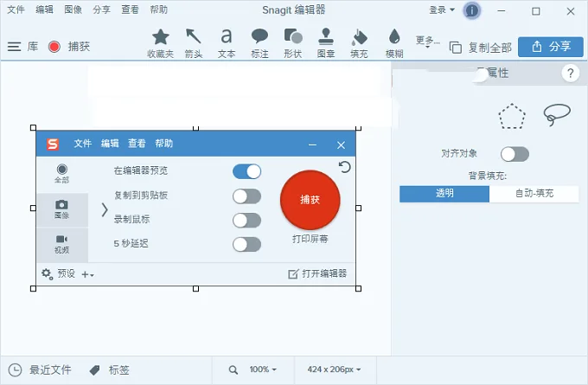Expand 更多 more tools dropdown
This screenshot has width=588, height=385.
tap(427, 42)
